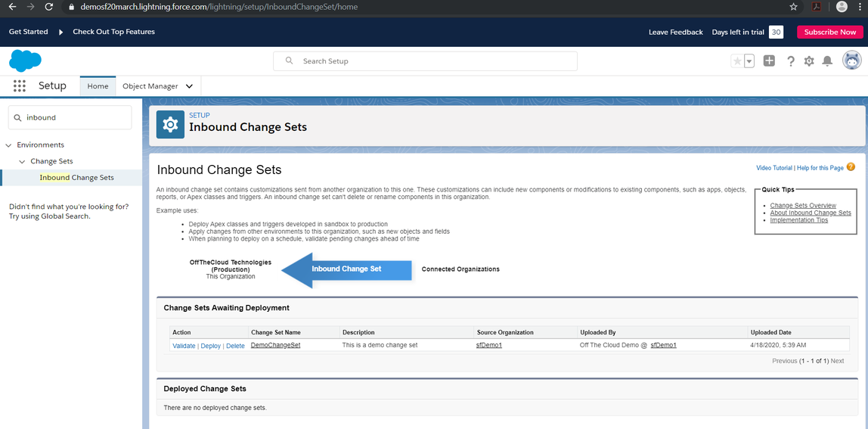
Task: Click the Change Sets Awaiting Deployment heading
Action: click(226, 308)
